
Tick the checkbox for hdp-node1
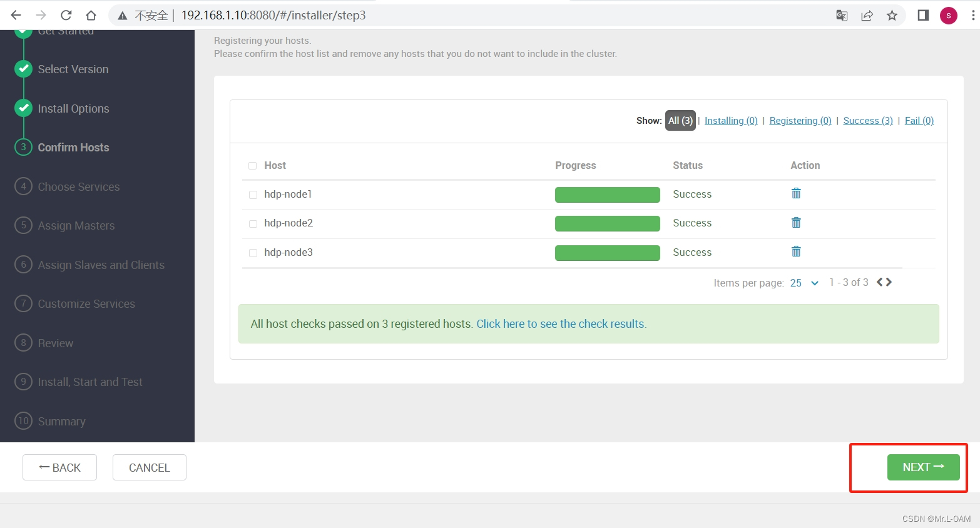pyautogui.click(x=253, y=195)
